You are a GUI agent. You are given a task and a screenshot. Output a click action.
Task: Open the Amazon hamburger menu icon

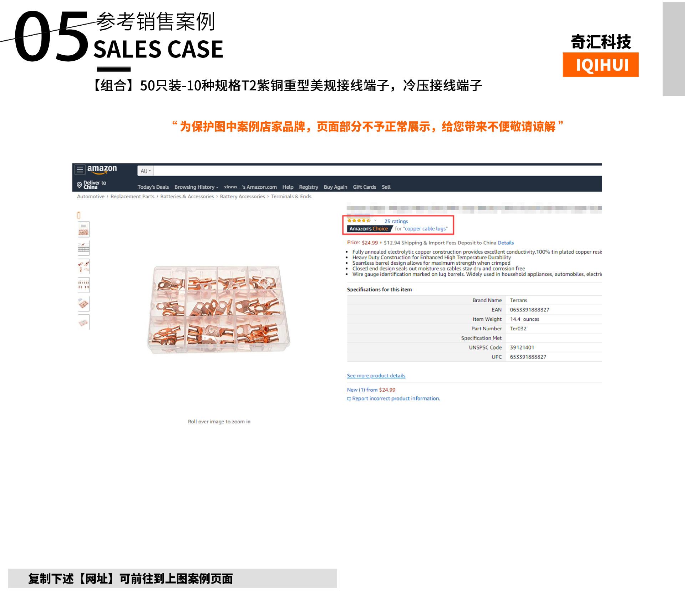click(80, 169)
